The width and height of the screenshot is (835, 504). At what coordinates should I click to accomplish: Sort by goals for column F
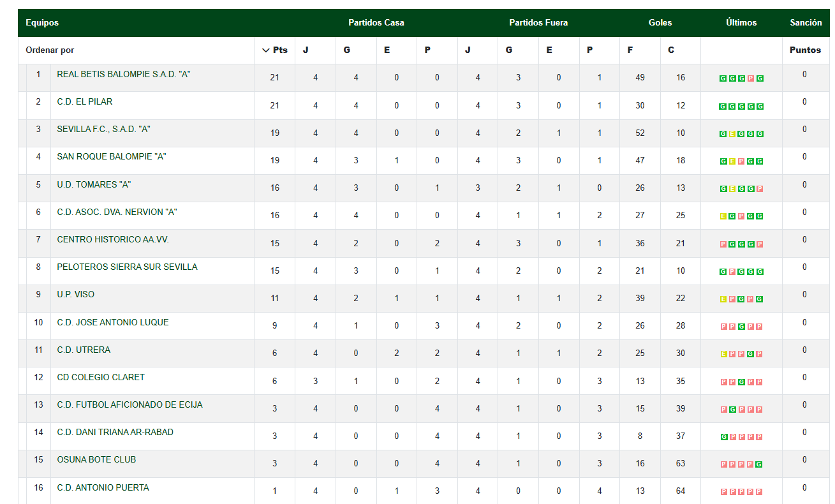tap(630, 50)
